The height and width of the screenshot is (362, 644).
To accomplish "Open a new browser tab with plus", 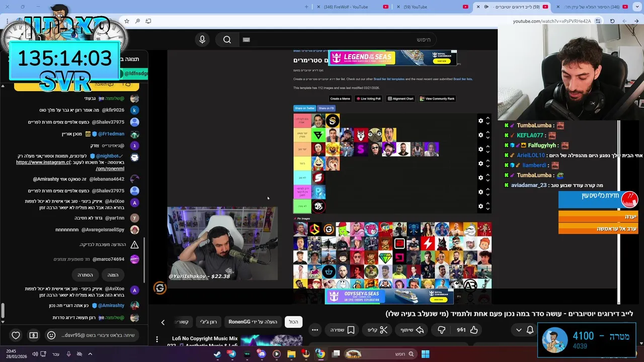I will pyautogui.click(x=306, y=7).
